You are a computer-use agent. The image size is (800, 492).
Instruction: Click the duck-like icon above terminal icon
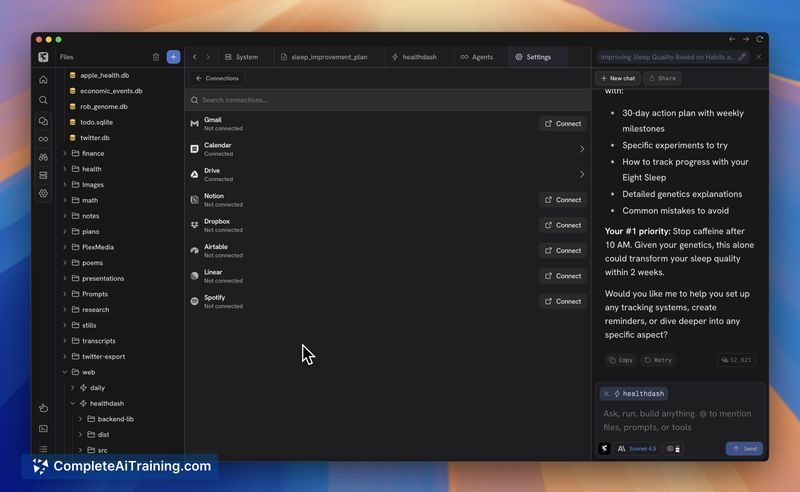pyautogui.click(x=43, y=408)
